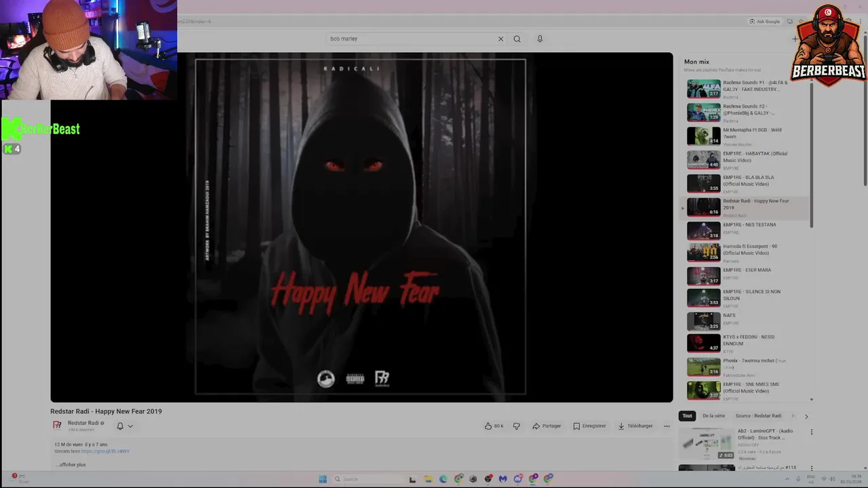Play Phenix - 7wemna mchet thumbnail
Viewport: 868px width, 488px height.
tap(704, 367)
